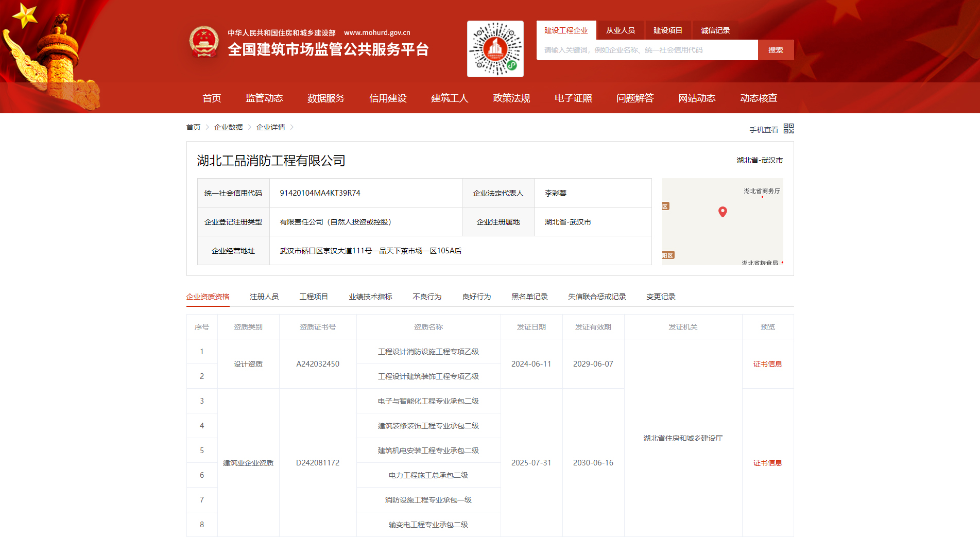Open the 数据服务 navigation menu
Viewport: 980px width, 537px height.
(325, 98)
